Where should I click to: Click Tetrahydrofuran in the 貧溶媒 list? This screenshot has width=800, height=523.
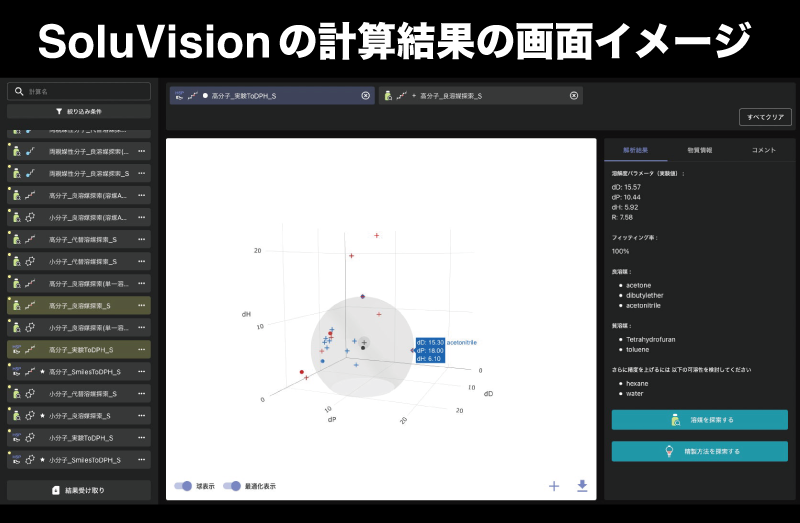(x=651, y=339)
